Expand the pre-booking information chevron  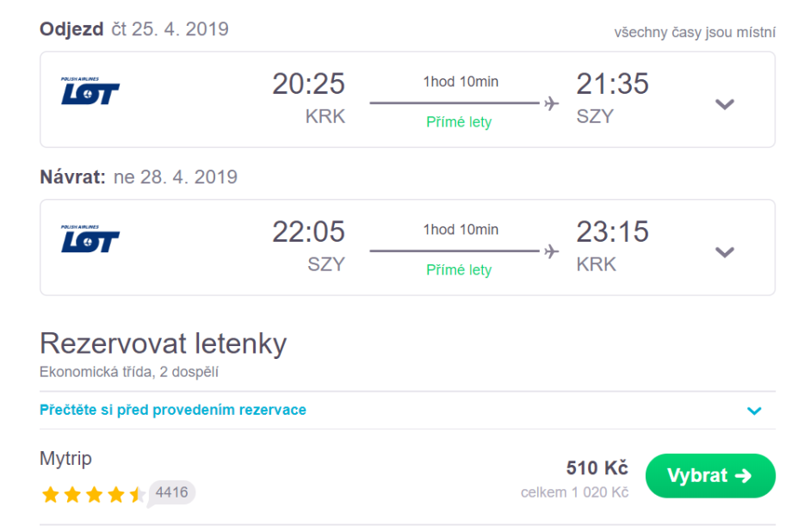click(x=754, y=411)
